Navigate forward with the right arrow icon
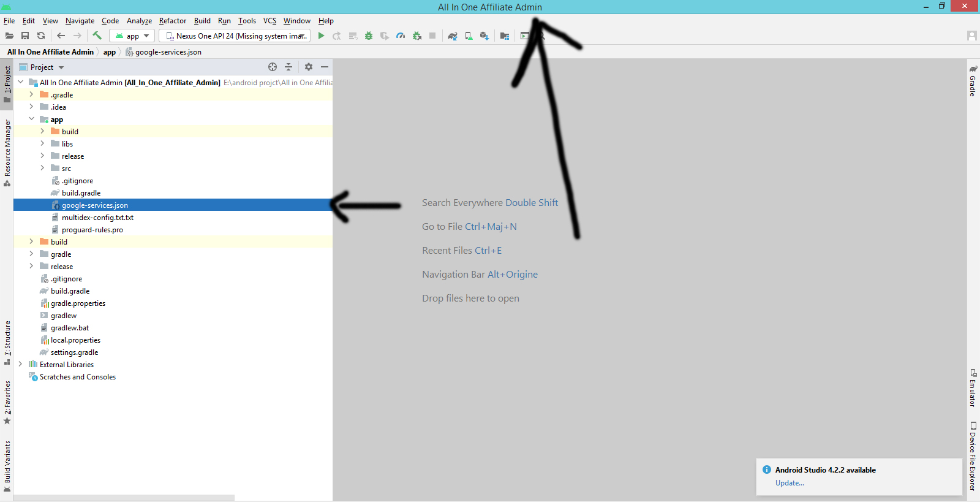Screen dimensions: 980x502 click(77, 36)
